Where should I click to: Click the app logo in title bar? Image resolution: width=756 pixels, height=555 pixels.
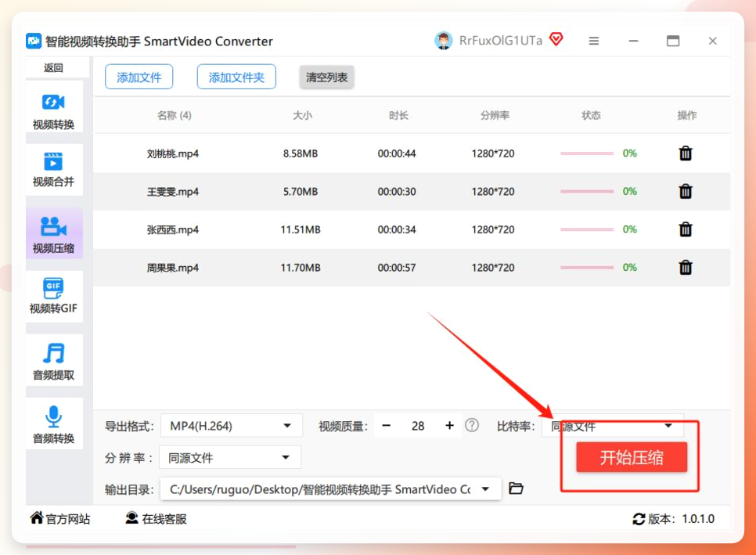point(34,41)
